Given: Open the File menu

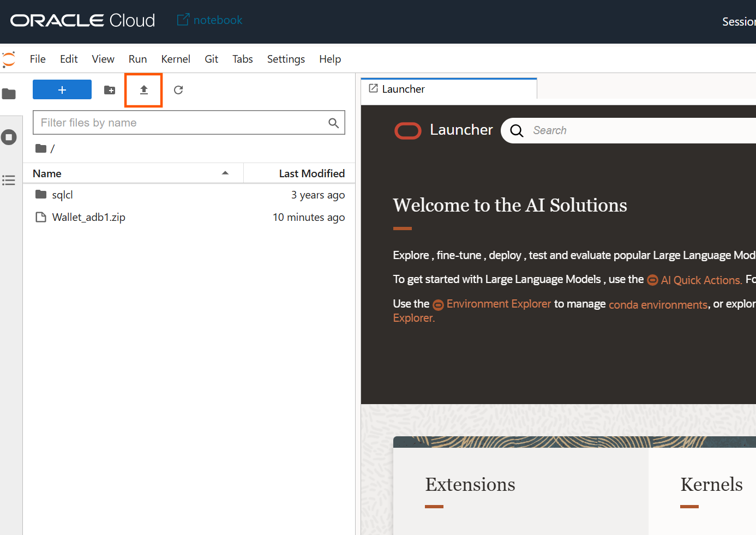Looking at the screenshot, I should point(38,59).
